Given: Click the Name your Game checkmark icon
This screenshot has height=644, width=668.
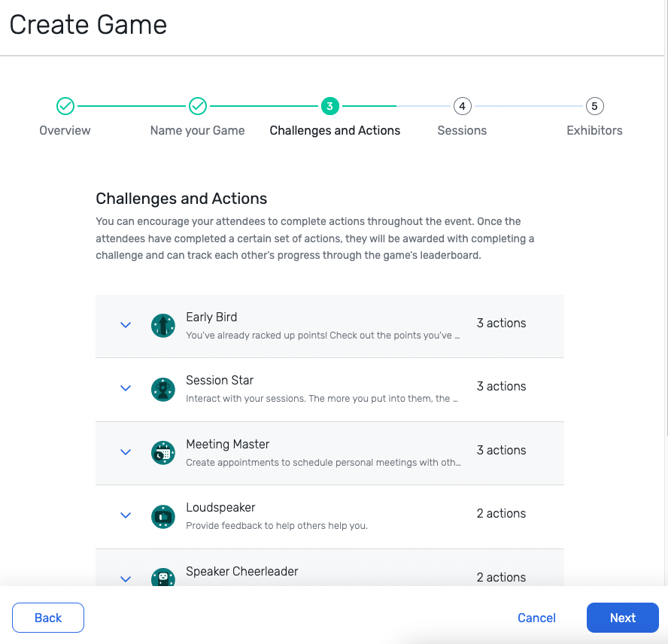Looking at the screenshot, I should [x=198, y=106].
